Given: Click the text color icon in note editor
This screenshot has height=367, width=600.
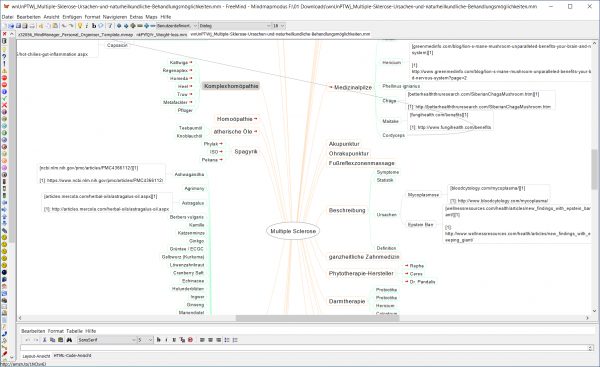Looking at the screenshot, I should pyautogui.click(x=182, y=340).
